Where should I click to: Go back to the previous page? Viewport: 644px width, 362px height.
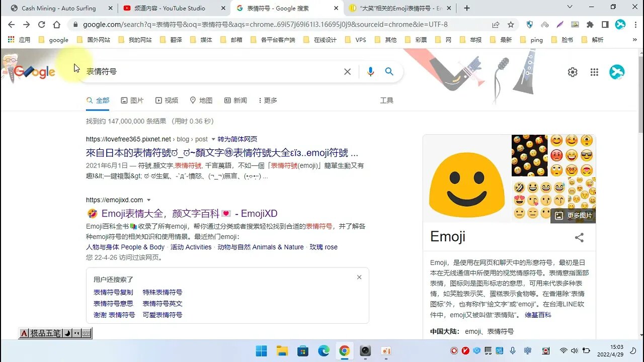point(11,24)
